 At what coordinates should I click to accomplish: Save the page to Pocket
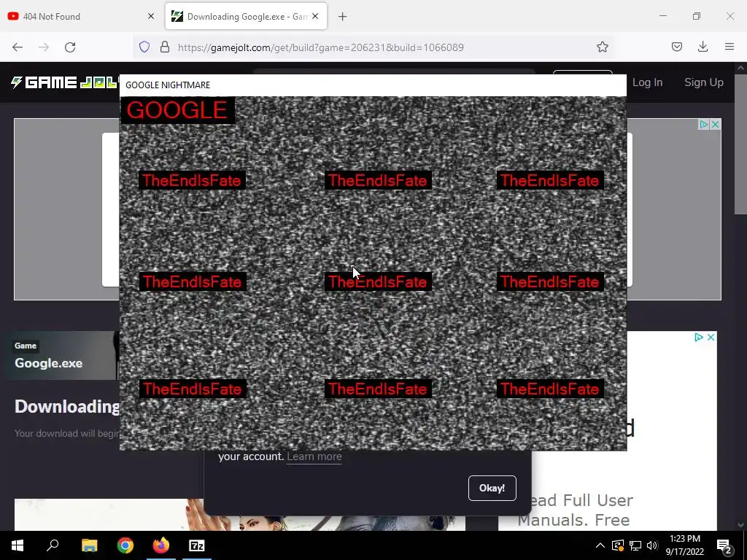click(677, 47)
